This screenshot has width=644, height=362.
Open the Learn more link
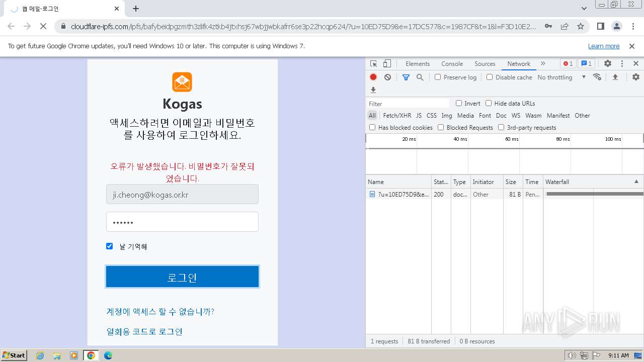point(604,46)
